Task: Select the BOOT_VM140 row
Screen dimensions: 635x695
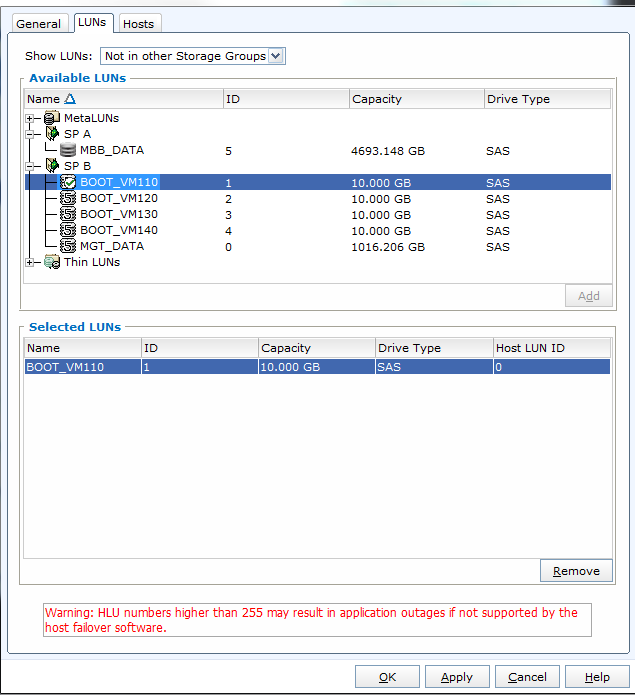Action: pyautogui.click(x=318, y=230)
